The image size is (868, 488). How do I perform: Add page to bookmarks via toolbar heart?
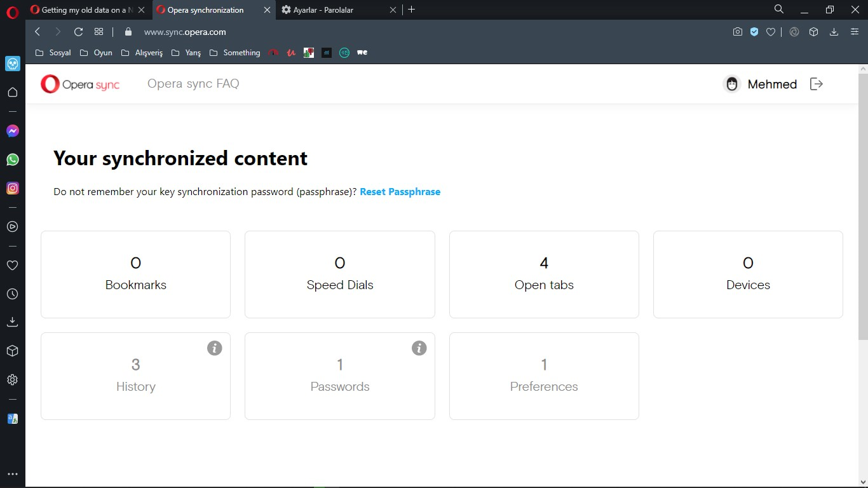click(771, 32)
